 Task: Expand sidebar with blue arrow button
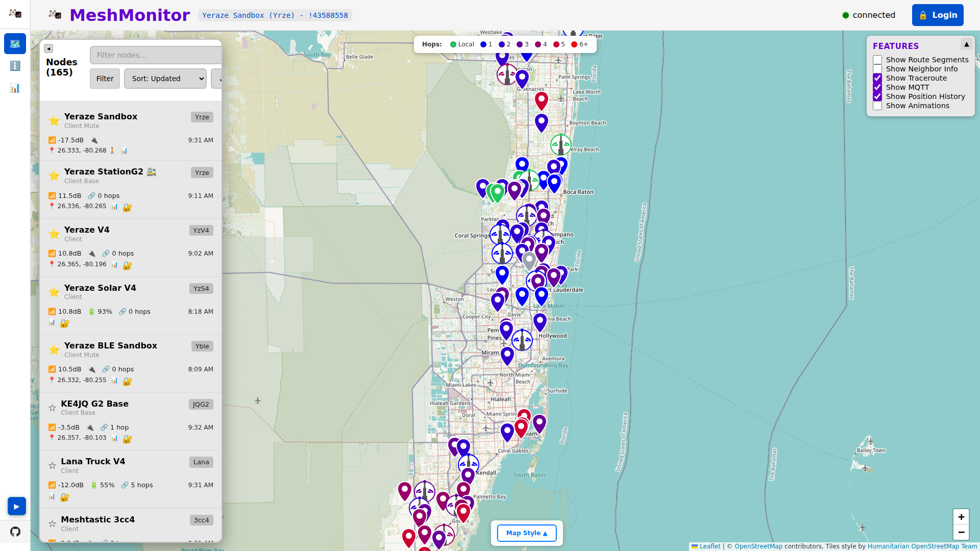pyautogui.click(x=16, y=506)
